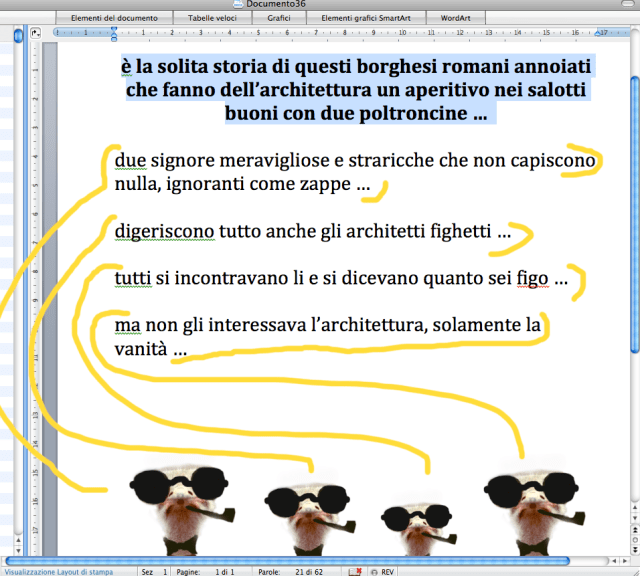
Task: Click the underlined word digeriscono
Action: (x=164, y=232)
